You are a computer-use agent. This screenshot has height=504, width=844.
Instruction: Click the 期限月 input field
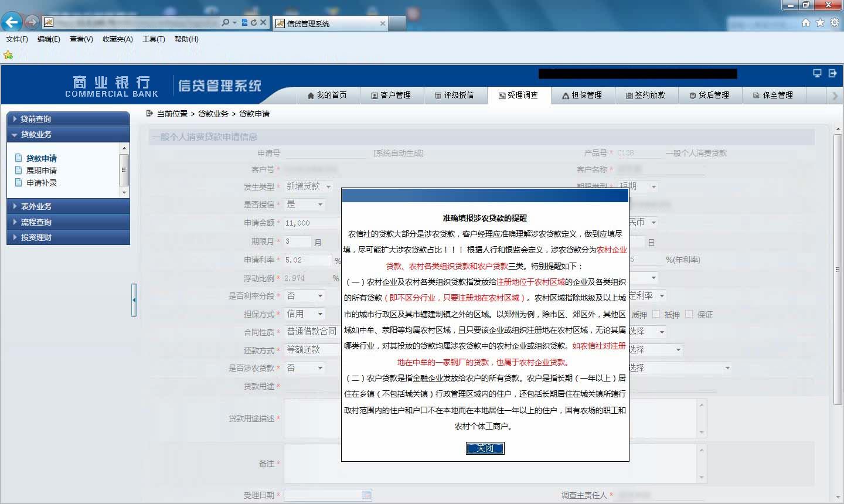tap(298, 241)
